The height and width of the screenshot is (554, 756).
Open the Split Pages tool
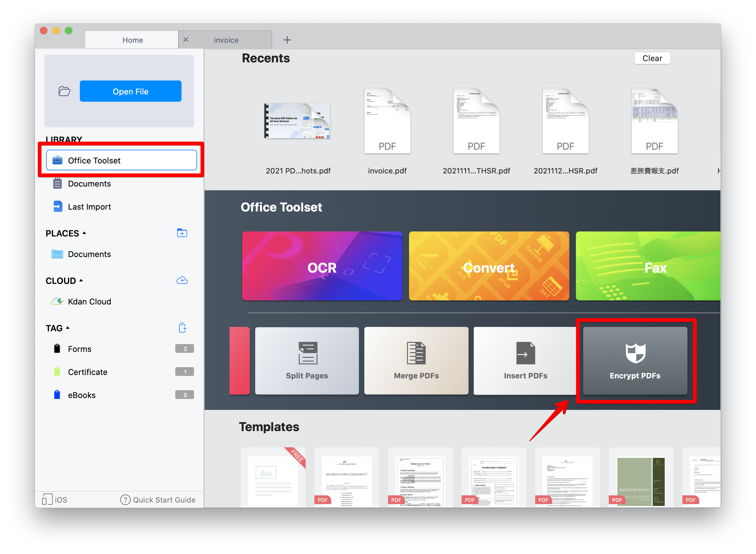pyautogui.click(x=307, y=361)
